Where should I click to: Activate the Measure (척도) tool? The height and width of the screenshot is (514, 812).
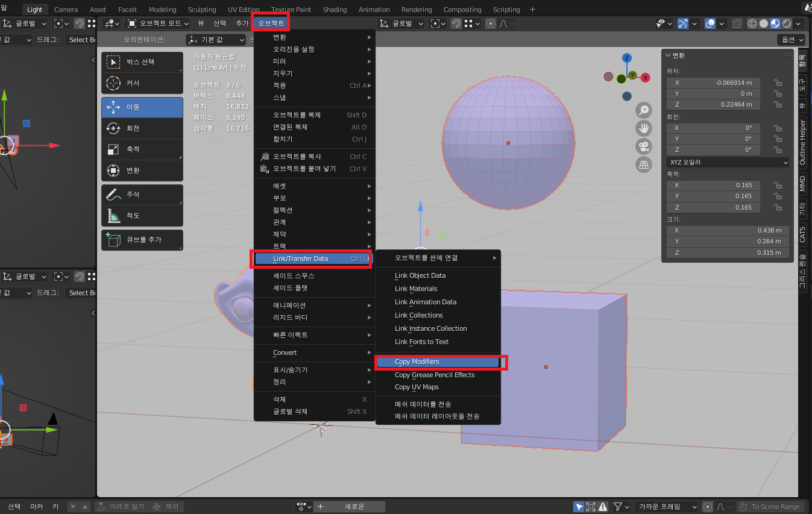tap(142, 216)
